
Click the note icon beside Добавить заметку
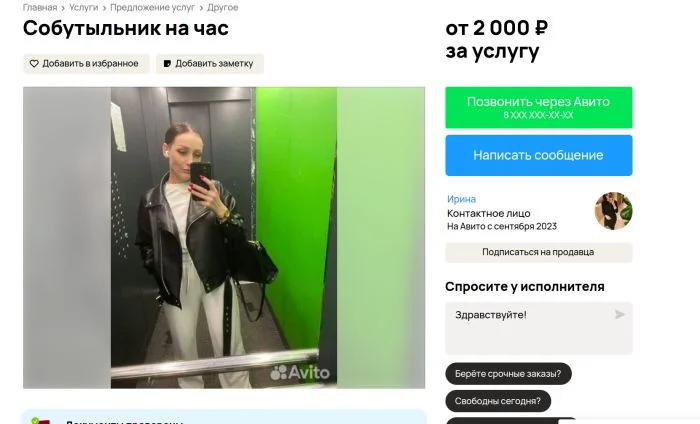(167, 64)
